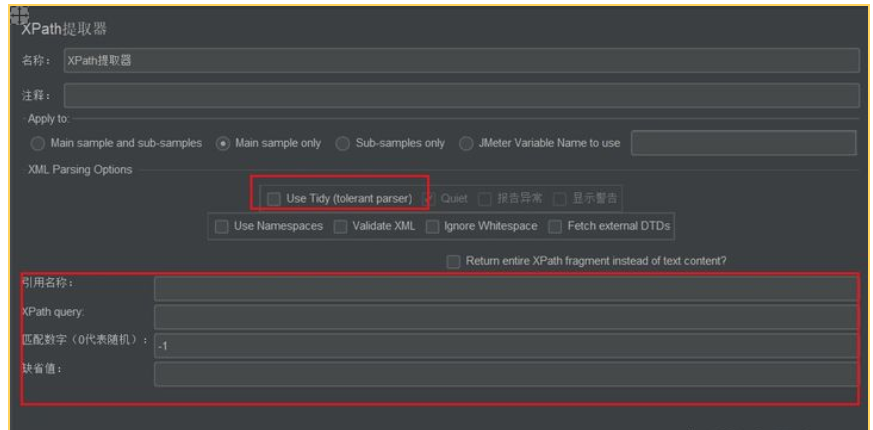Enable Use Namespaces checkbox
The height and width of the screenshot is (430, 873).
click(222, 227)
